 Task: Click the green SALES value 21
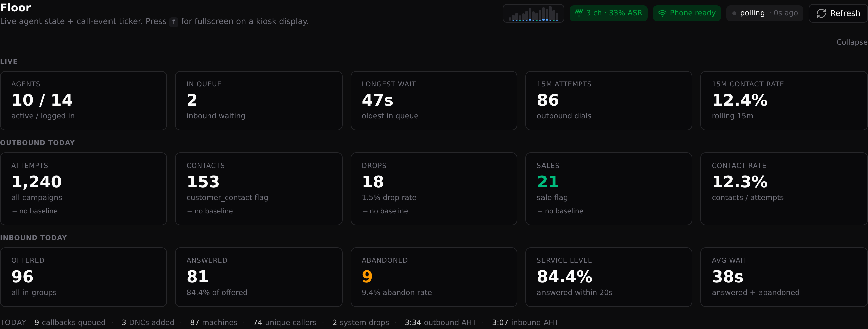point(548,182)
